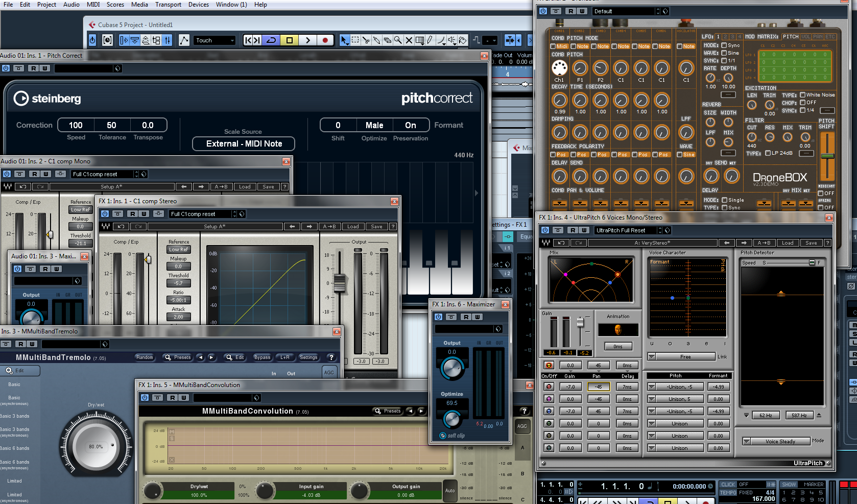Open the Devices menu

[x=199, y=5]
